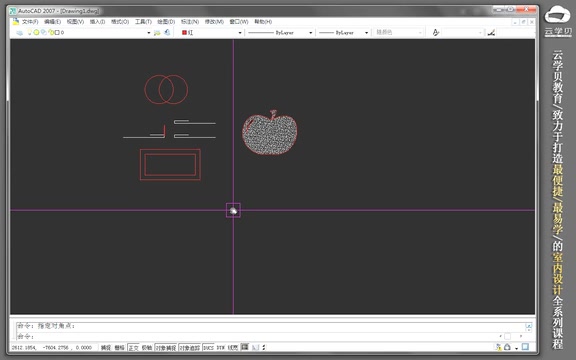
Task: Toggle 对象捕捉 object snap button
Action: (x=166, y=347)
